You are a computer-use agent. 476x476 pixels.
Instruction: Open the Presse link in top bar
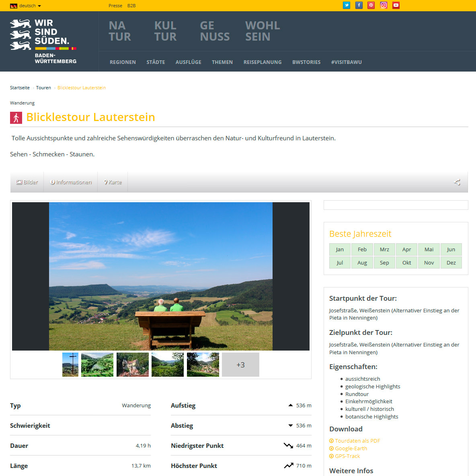point(115,6)
